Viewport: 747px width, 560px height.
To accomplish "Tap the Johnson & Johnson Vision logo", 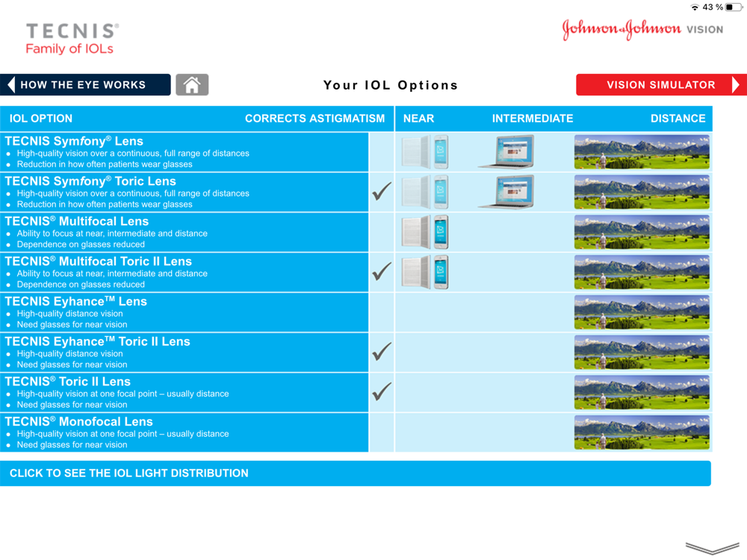I will 642,30.
